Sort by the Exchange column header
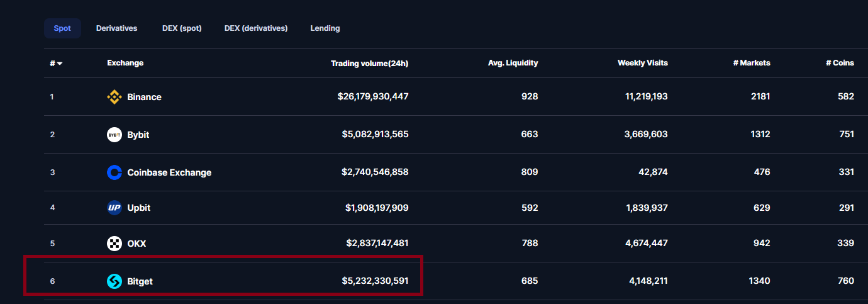The image size is (868, 304). click(x=125, y=63)
